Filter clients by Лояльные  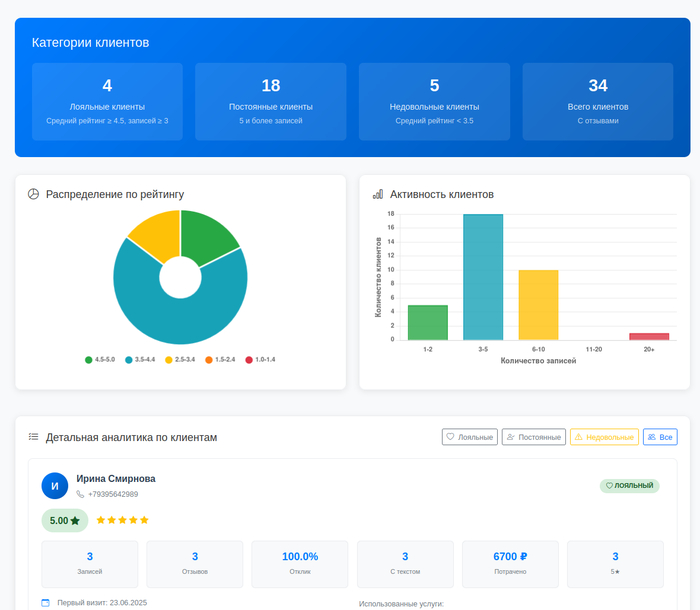click(469, 437)
